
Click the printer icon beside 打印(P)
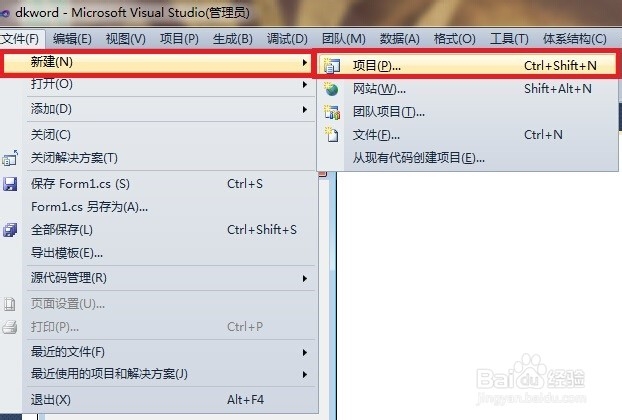point(10,327)
